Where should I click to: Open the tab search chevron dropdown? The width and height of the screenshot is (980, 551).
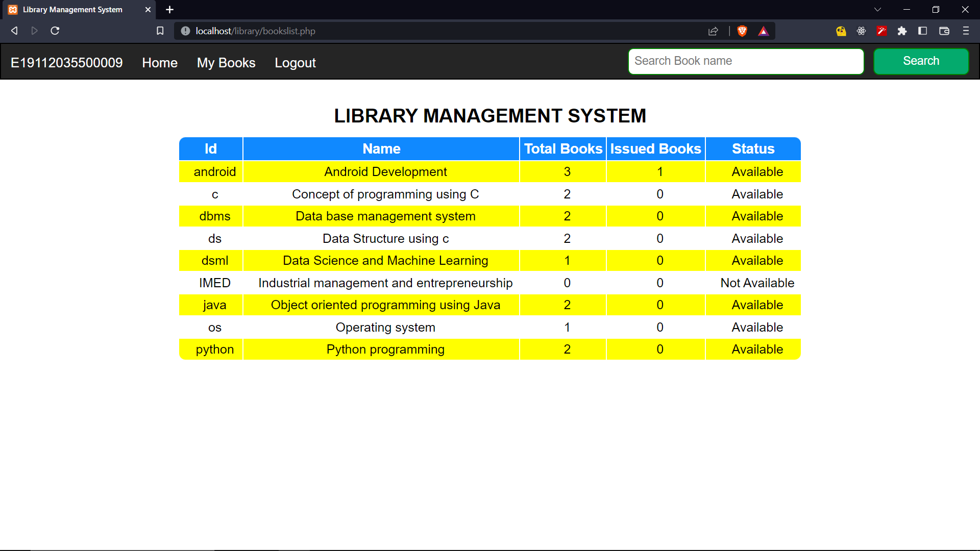tap(877, 9)
